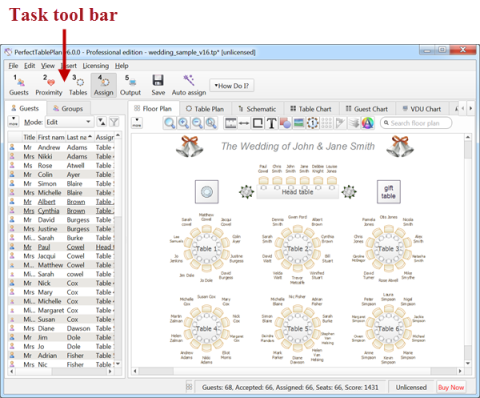Select the Head table on the floor plan
This screenshot has width=480, height=398.
coord(297,192)
